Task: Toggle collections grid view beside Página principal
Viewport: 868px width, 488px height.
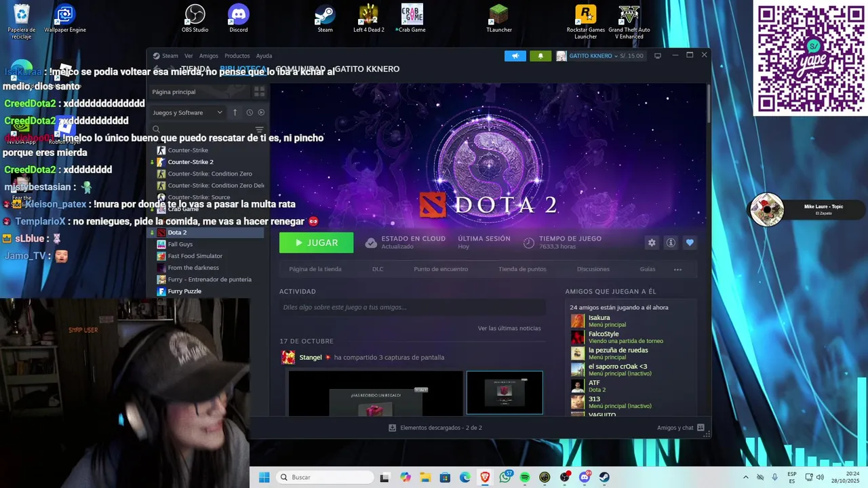Action: [259, 91]
